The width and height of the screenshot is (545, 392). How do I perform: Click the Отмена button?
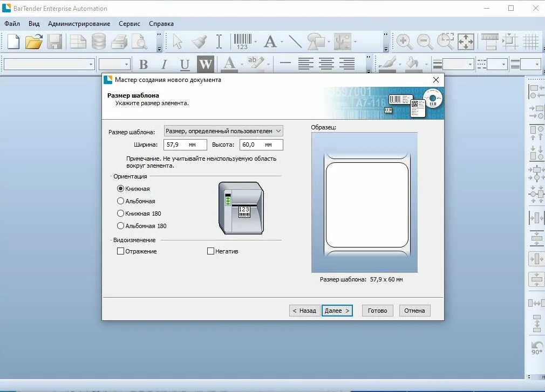(414, 311)
